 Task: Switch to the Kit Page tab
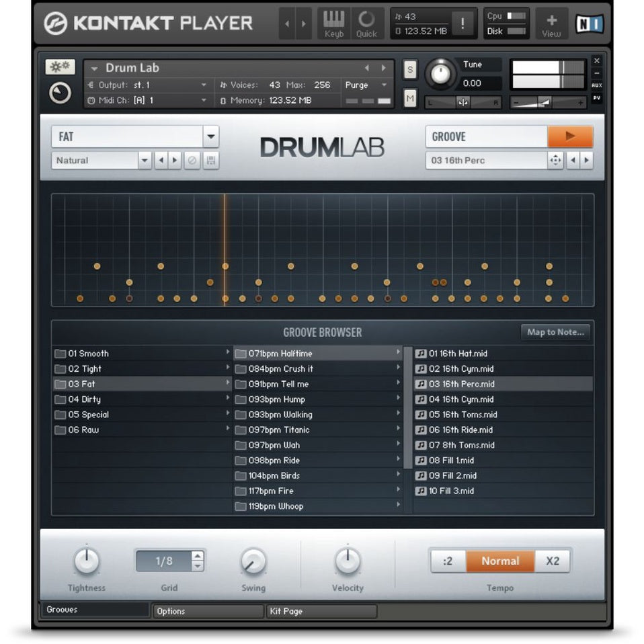[321, 611]
